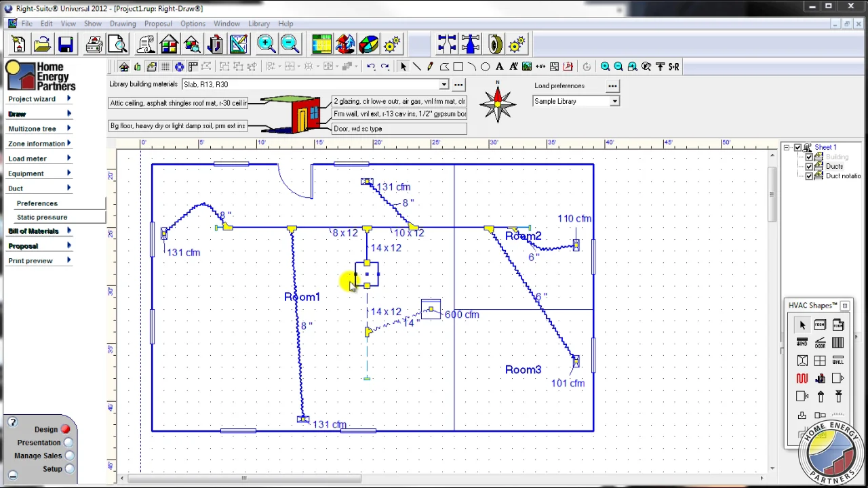The height and width of the screenshot is (488, 868).
Task: Expand the Zone information submenu arrow
Action: (x=68, y=144)
